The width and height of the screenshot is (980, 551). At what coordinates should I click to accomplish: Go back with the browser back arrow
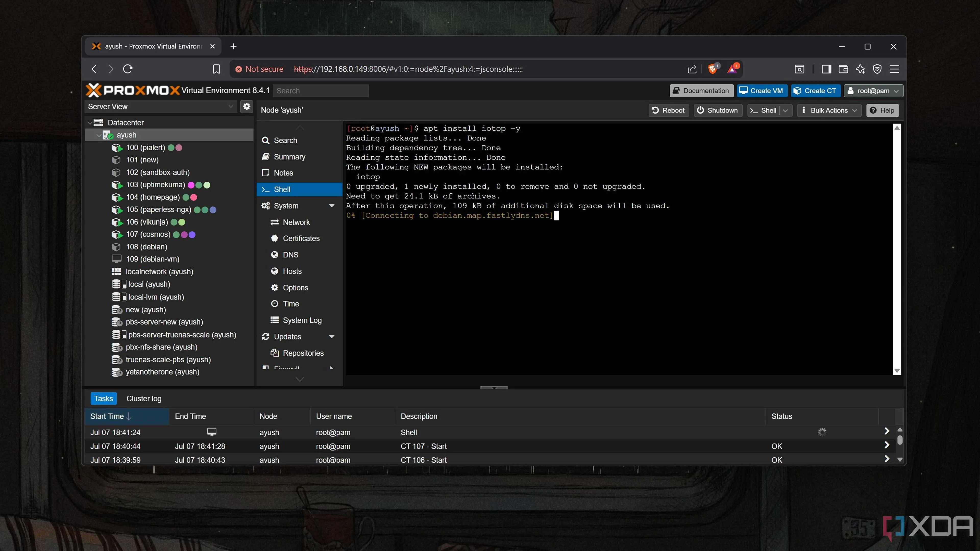coord(94,69)
